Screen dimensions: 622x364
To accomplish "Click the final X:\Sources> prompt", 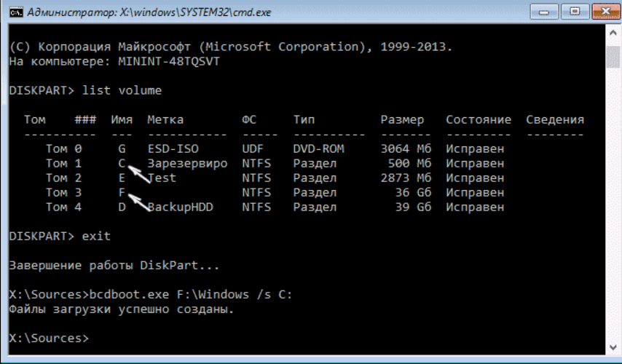I will click(x=48, y=338).
